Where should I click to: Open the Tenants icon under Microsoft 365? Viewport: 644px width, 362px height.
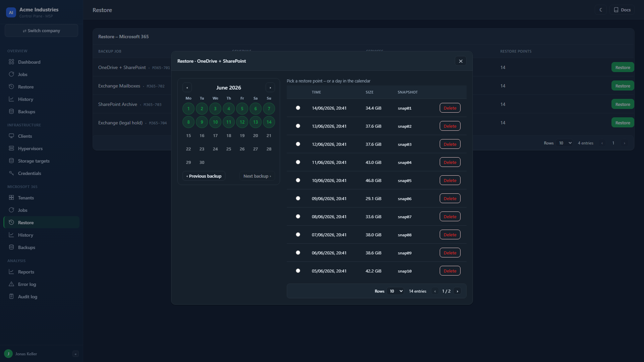11,198
